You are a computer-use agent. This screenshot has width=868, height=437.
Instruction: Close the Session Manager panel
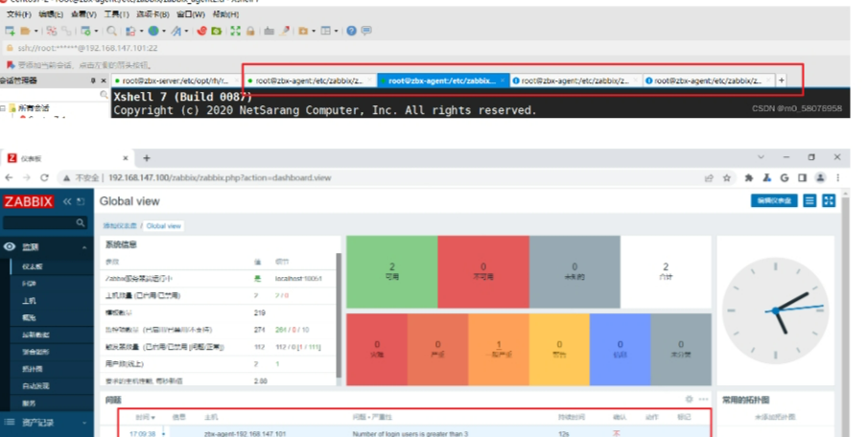pyautogui.click(x=104, y=80)
